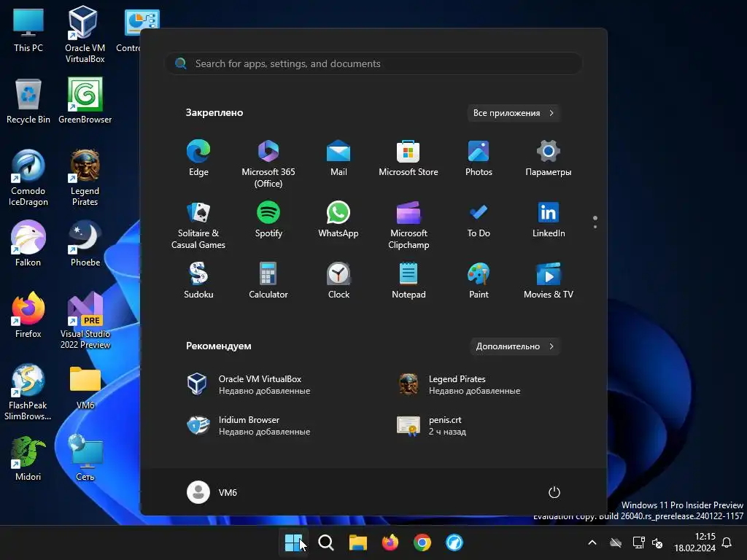The image size is (747, 560).
Task: Start the Sudoku game
Action: pyautogui.click(x=198, y=281)
